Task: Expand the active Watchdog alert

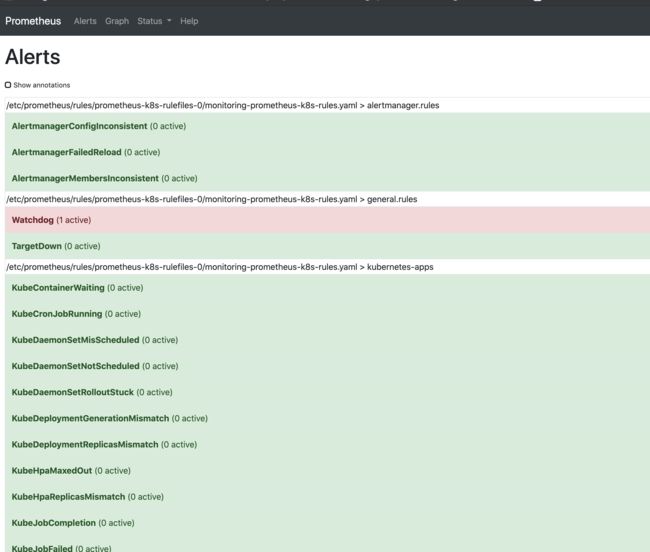Action: (327, 220)
